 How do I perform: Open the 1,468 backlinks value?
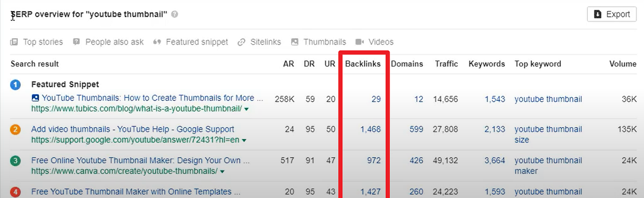(370, 129)
